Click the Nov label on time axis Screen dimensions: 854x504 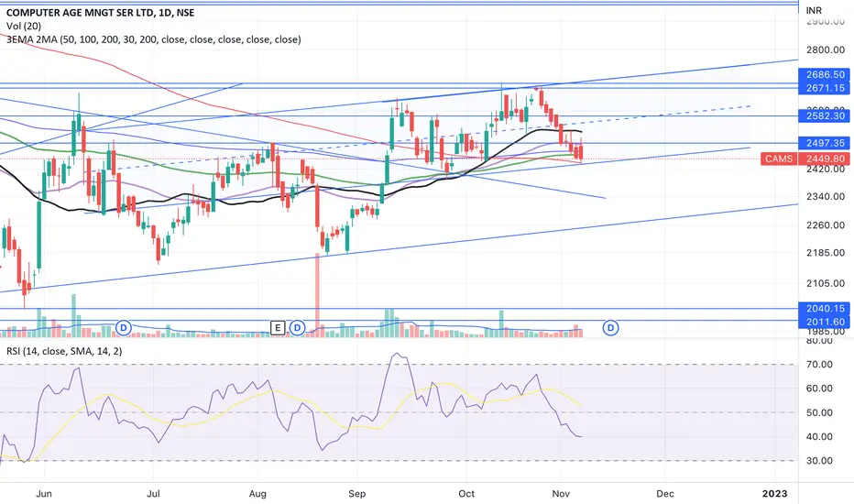[x=561, y=494]
